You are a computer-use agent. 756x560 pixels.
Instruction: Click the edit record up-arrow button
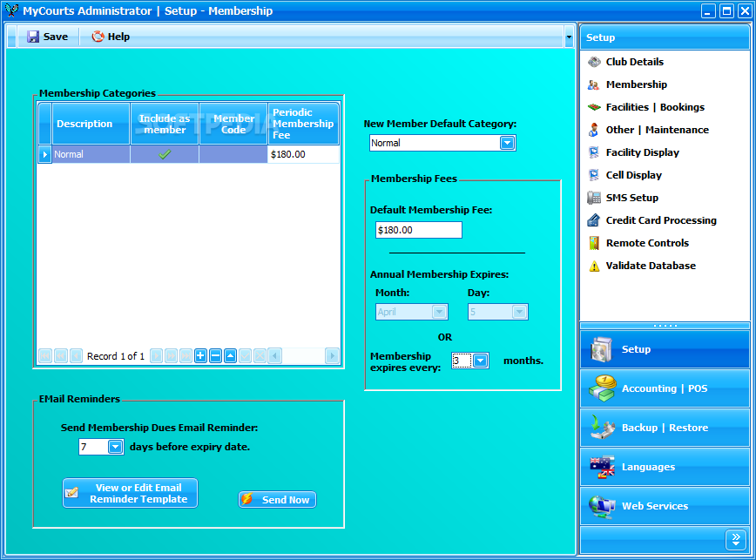point(231,356)
